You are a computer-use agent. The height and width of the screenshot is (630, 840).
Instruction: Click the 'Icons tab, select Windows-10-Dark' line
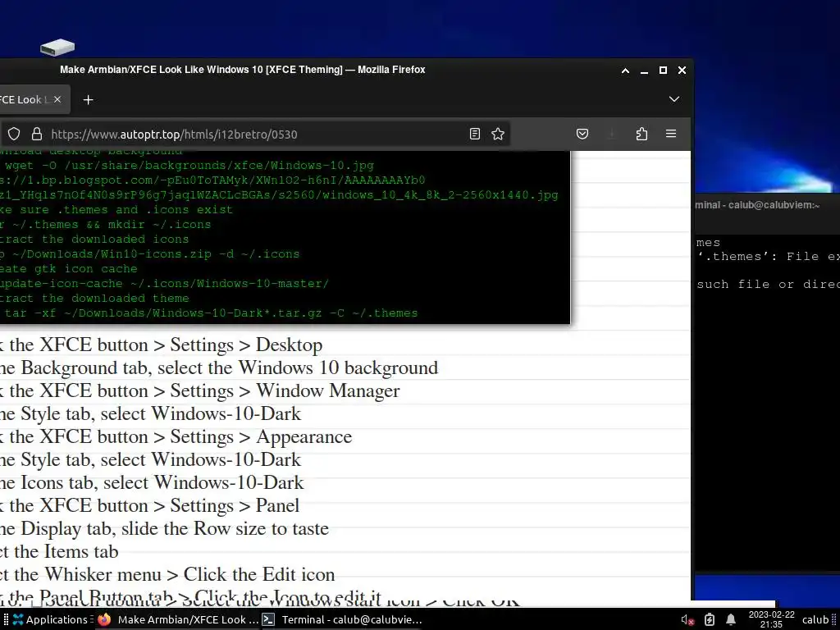(x=152, y=482)
